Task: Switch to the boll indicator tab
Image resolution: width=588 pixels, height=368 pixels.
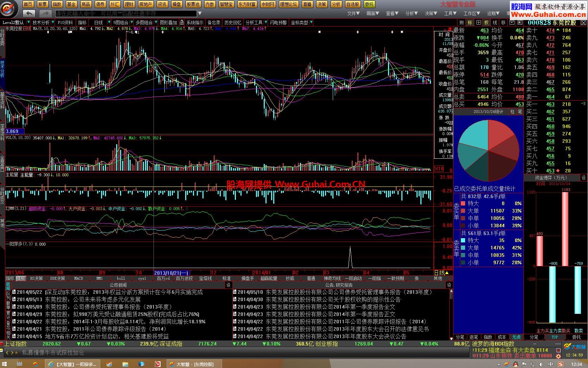Action: (x=121, y=278)
